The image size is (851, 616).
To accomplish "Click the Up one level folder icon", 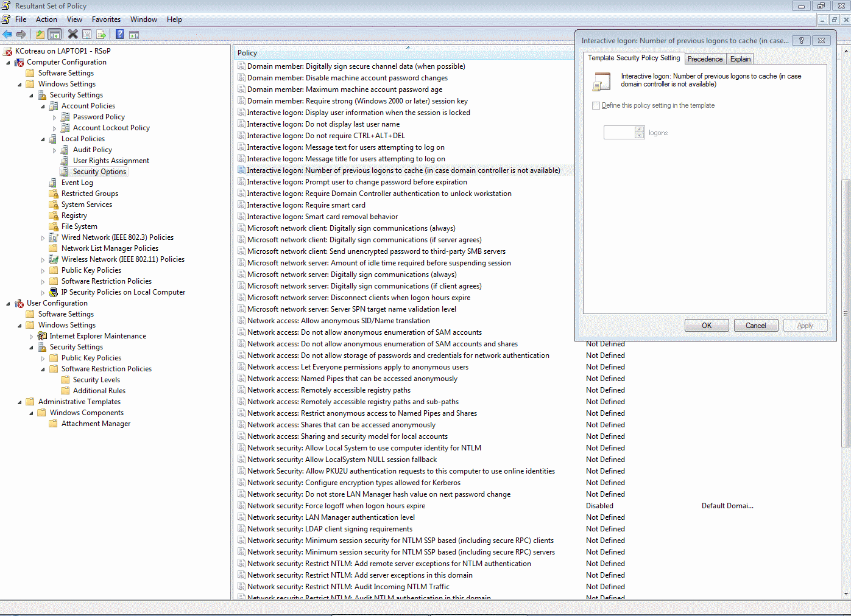I will tap(40, 34).
